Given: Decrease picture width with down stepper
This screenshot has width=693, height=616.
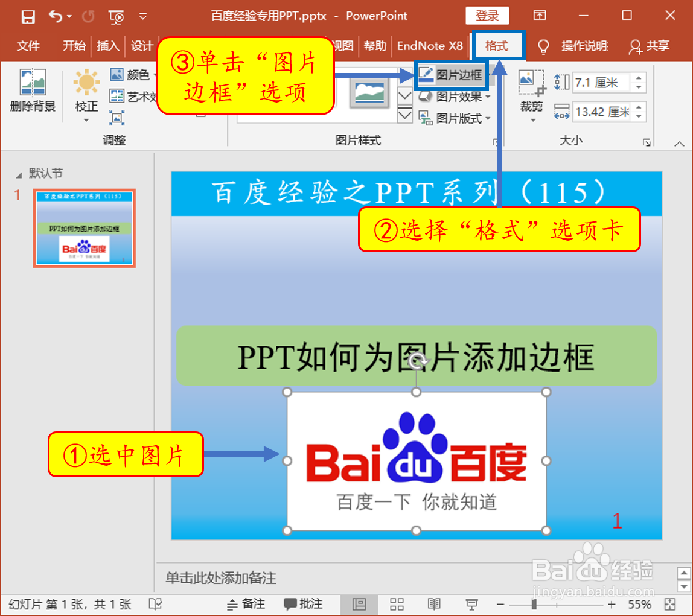Looking at the screenshot, I should [639, 116].
